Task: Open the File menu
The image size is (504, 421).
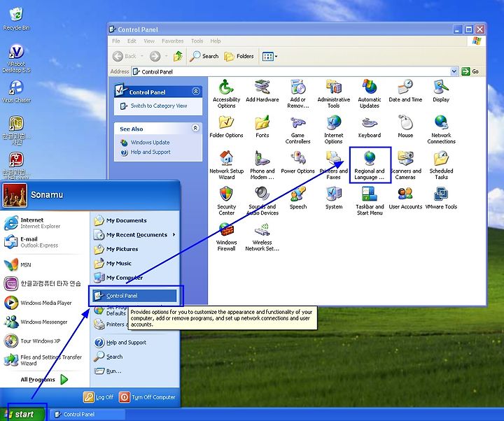Action: click(116, 41)
